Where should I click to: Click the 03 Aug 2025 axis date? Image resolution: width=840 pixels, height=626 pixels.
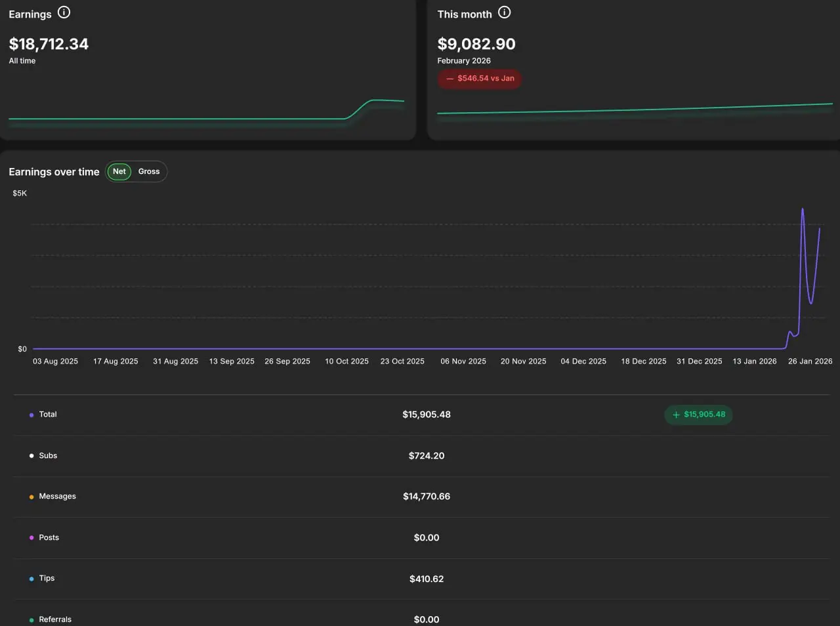click(x=55, y=362)
